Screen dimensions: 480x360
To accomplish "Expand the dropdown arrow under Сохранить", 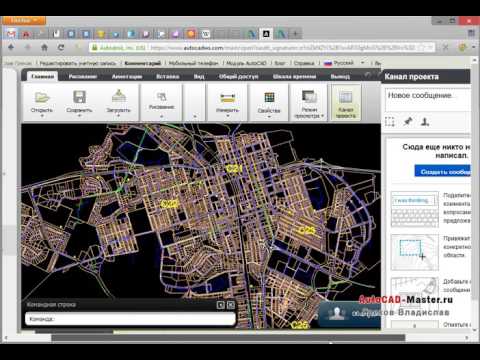I will [x=79, y=116].
